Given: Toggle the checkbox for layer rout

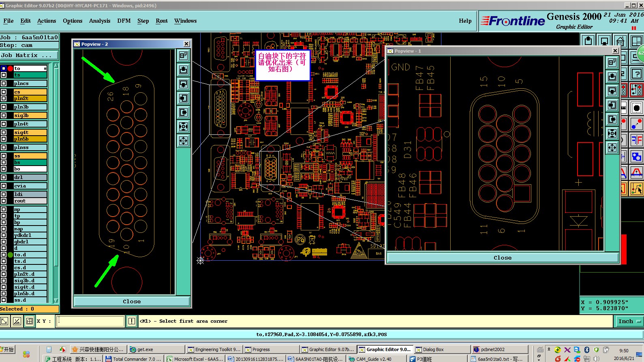Looking at the screenshot, I should tap(4, 201).
